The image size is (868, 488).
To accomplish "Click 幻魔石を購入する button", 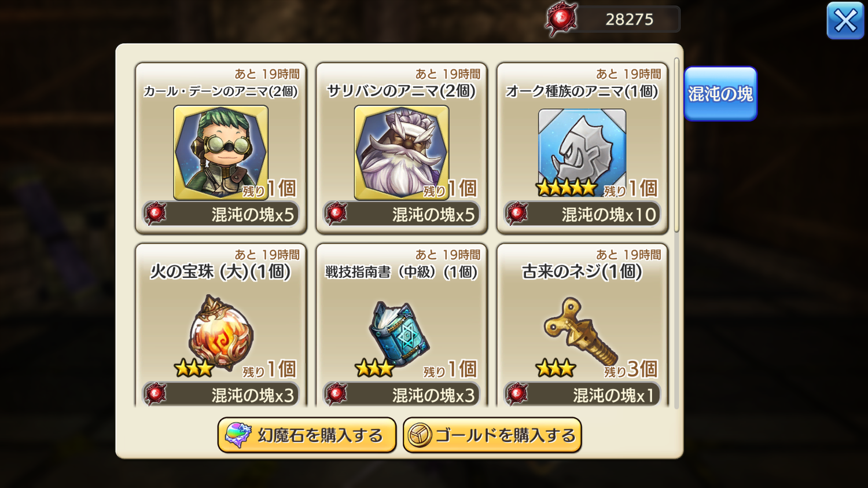I will (x=307, y=435).
